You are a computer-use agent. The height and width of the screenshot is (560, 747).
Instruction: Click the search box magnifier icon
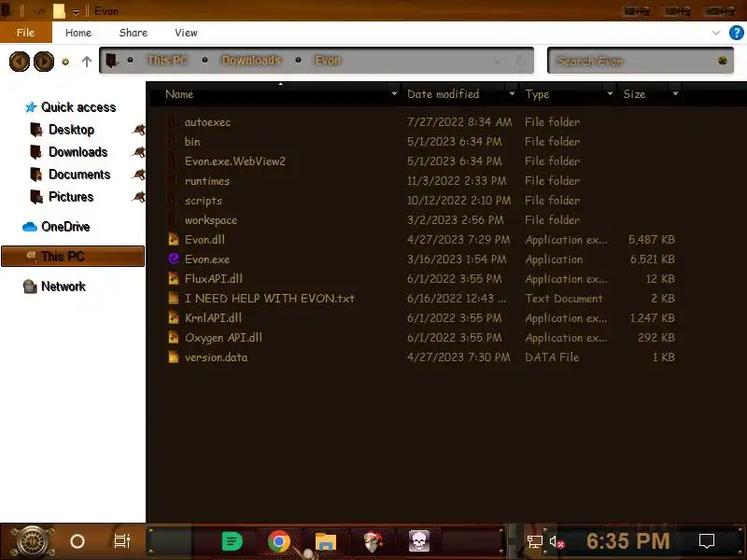tap(722, 61)
